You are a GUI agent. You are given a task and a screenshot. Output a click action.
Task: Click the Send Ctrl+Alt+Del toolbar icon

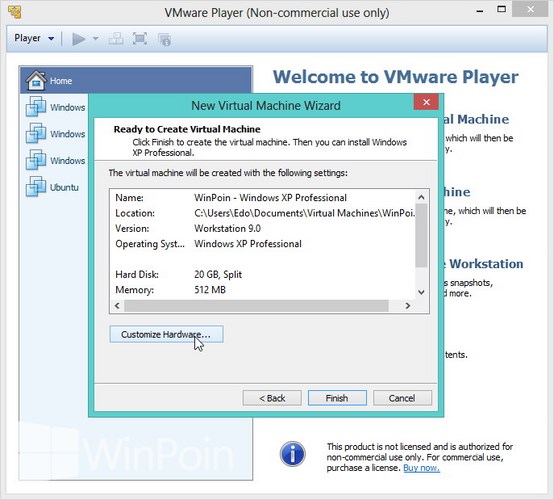[x=116, y=39]
